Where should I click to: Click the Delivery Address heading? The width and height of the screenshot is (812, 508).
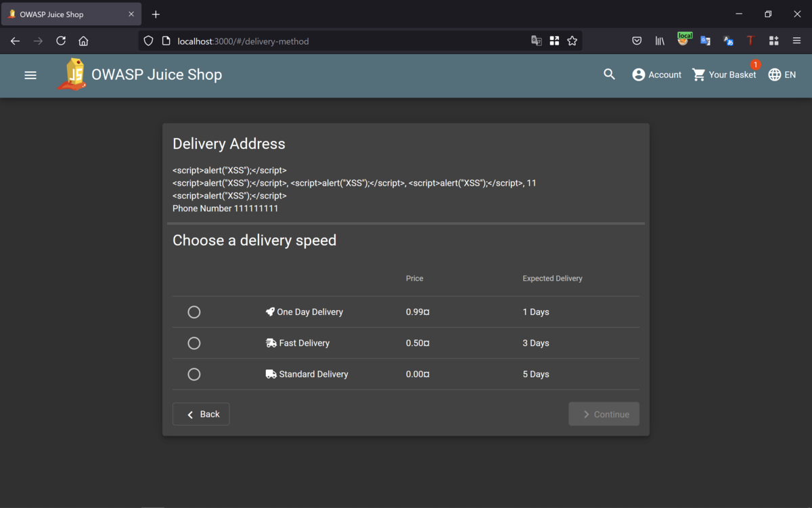click(229, 144)
